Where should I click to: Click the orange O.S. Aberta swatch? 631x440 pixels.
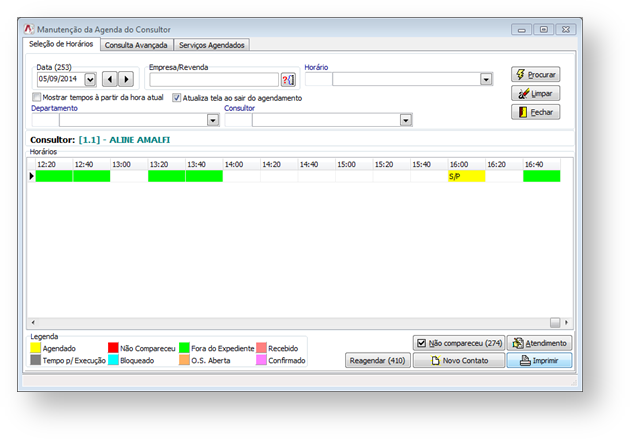pyautogui.click(x=184, y=360)
